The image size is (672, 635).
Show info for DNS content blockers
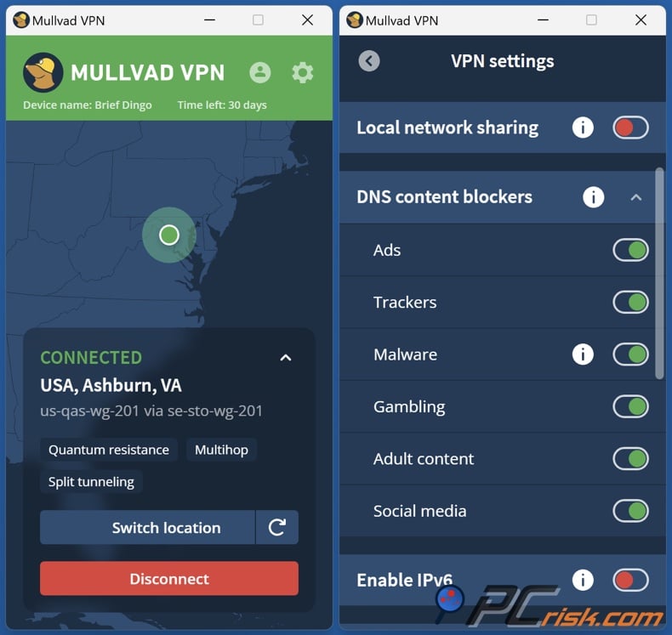click(x=594, y=197)
